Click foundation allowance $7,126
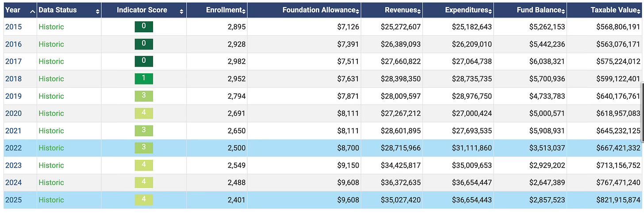 click(x=348, y=27)
